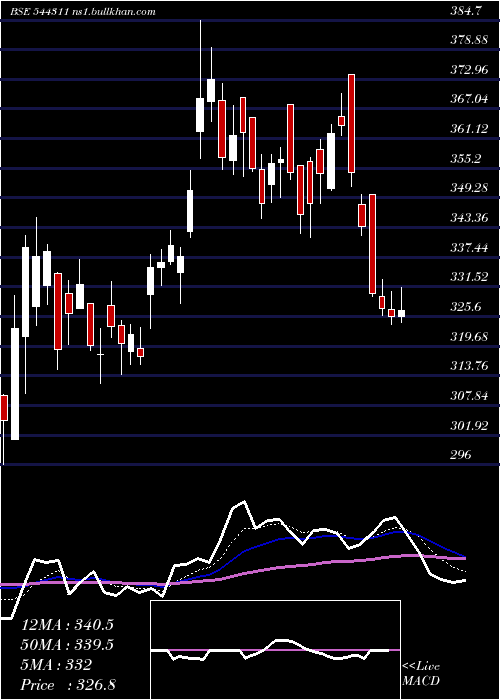Screen dimensions: 500x700
Task: Click inside the MACD inset chart
Action: tap(275, 650)
